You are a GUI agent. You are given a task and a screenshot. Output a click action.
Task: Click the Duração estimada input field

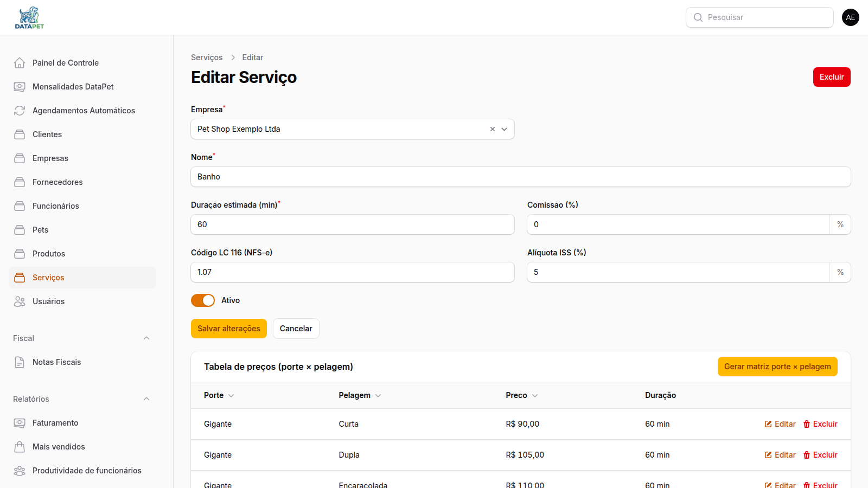(353, 224)
